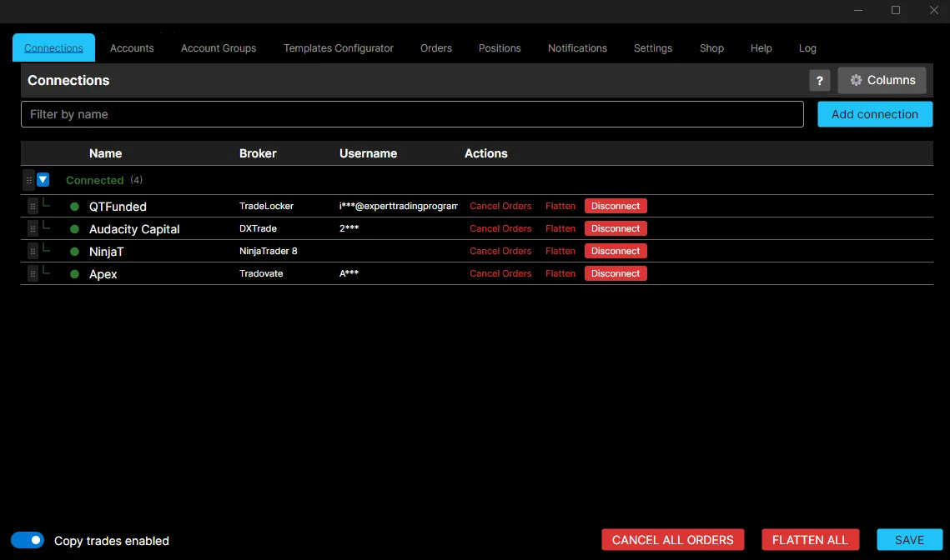Click the green status dot for NinjaT
950x560 pixels.
[74, 251]
